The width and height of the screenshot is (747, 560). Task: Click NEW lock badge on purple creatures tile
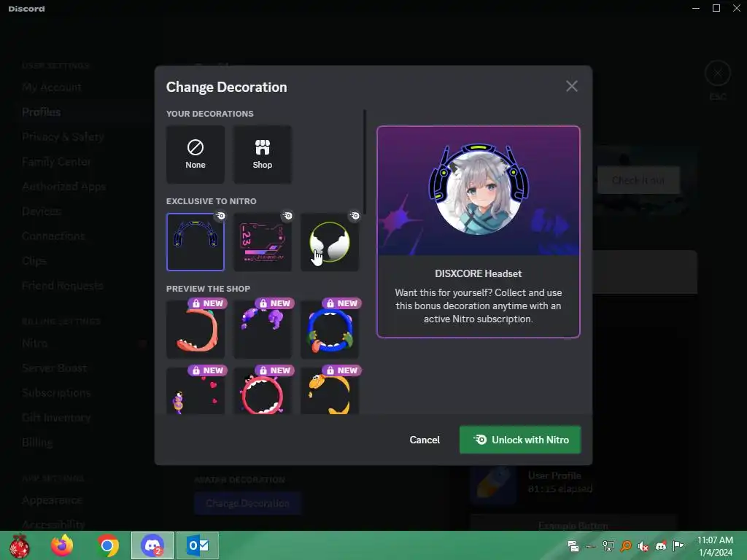click(274, 303)
